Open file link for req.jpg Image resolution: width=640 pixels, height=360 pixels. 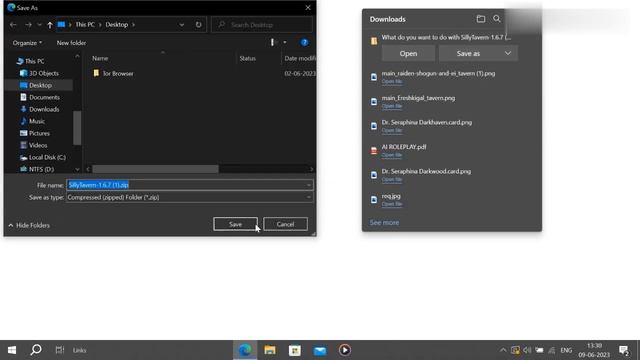pyautogui.click(x=392, y=204)
